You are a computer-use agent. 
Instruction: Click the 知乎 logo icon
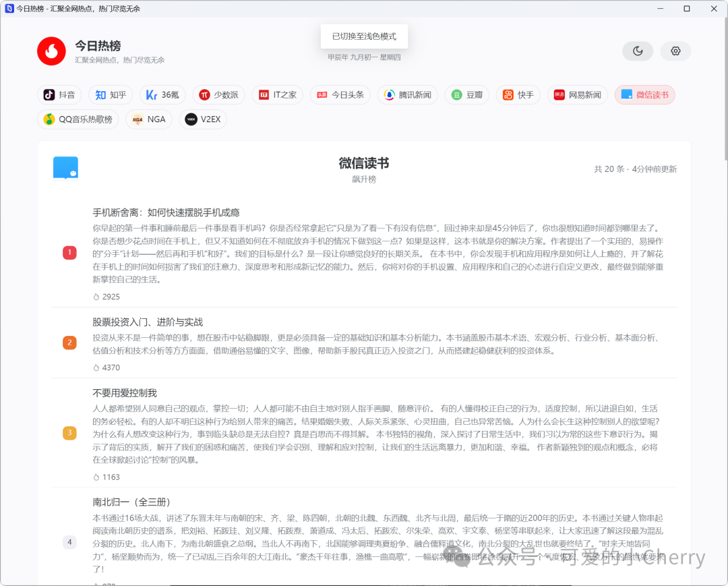pyautogui.click(x=100, y=94)
